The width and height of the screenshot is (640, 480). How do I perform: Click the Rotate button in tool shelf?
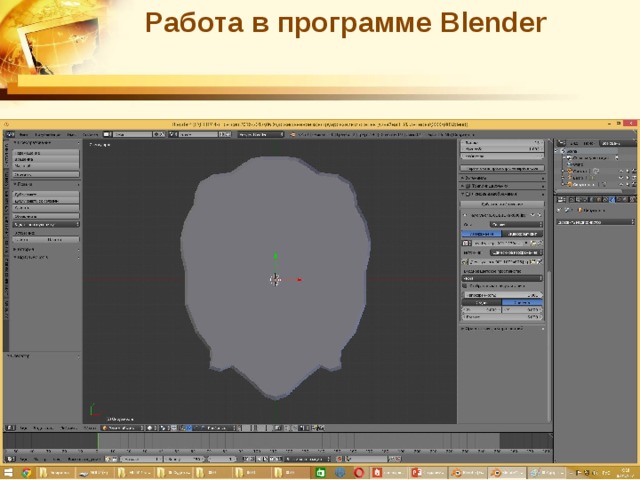(x=46, y=159)
